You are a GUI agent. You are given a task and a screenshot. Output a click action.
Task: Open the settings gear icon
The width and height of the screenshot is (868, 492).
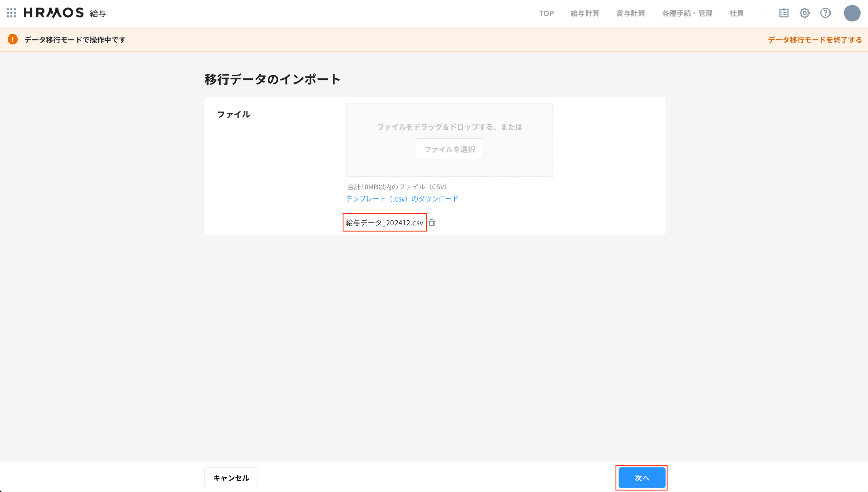tap(804, 13)
